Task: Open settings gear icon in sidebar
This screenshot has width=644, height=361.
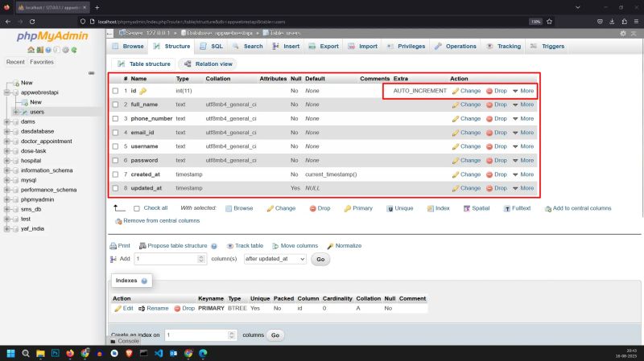Action: (x=65, y=50)
